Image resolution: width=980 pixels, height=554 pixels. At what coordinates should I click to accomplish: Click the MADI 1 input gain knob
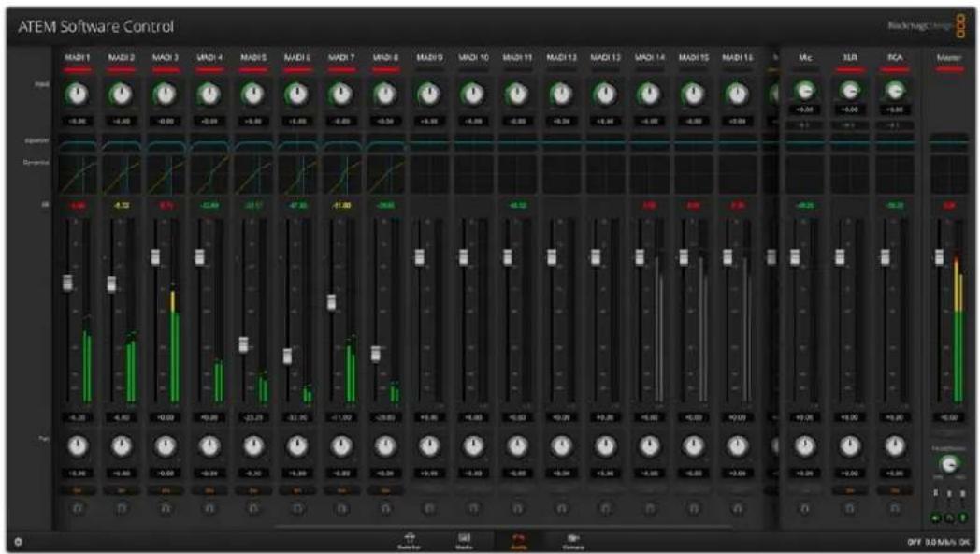pyautogui.click(x=78, y=95)
